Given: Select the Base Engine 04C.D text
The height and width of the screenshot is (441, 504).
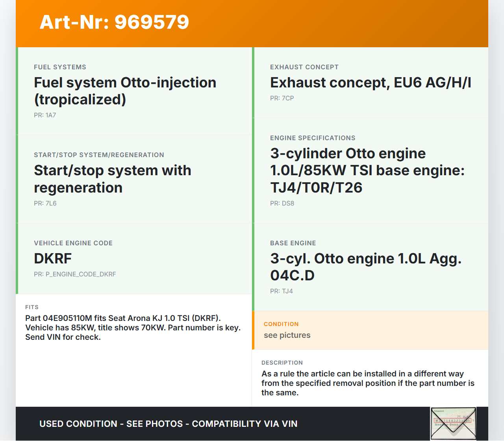Looking at the screenshot, I should 365,267.
